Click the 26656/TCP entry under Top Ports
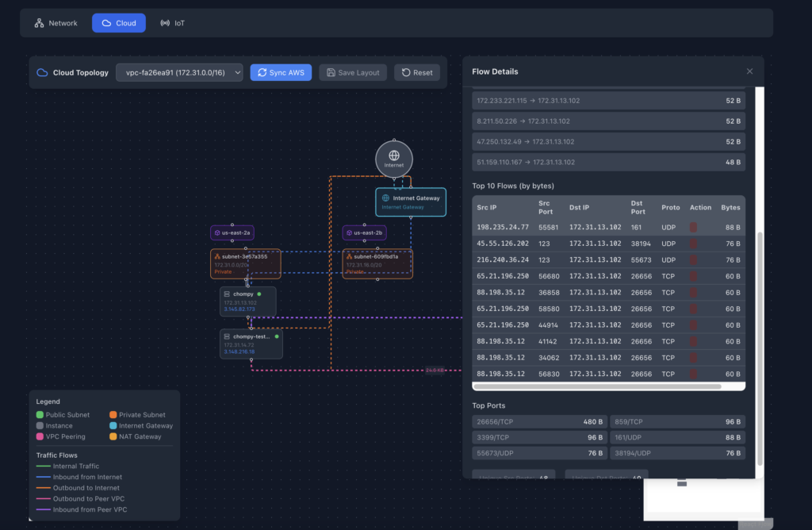812x530 pixels. click(539, 421)
